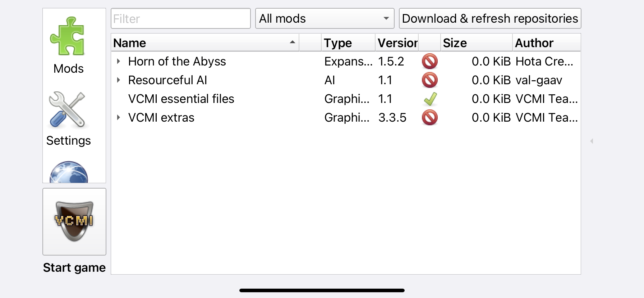Click the red disabled icon for Horn of the Abyss

pyautogui.click(x=430, y=61)
